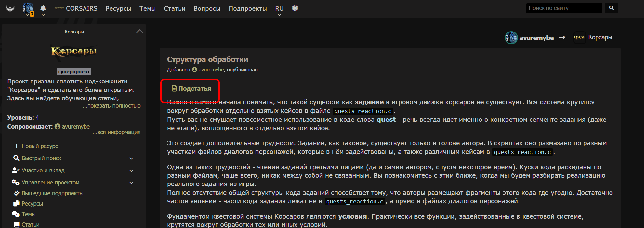The image size is (644, 228).
Task: Open avuremybe breadcrumb profile link
Action: [536, 38]
